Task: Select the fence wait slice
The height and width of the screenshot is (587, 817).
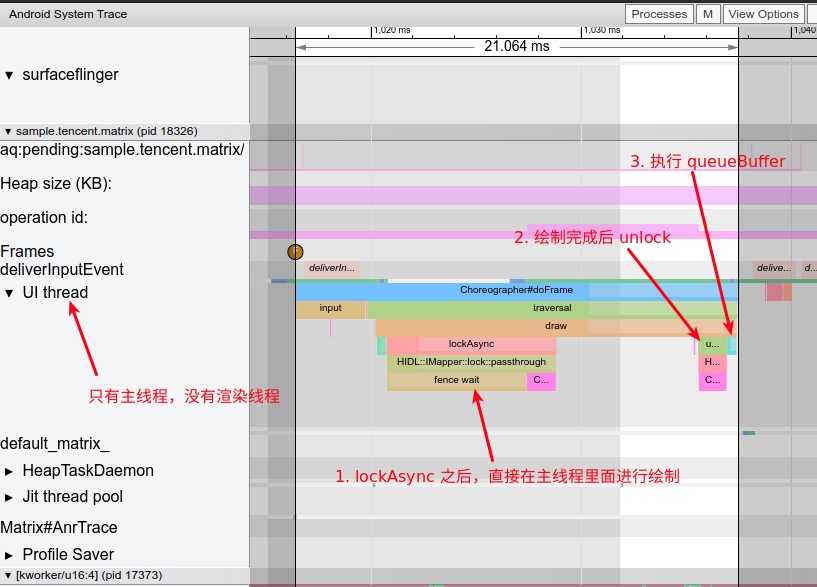Action: [x=456, y=380]
